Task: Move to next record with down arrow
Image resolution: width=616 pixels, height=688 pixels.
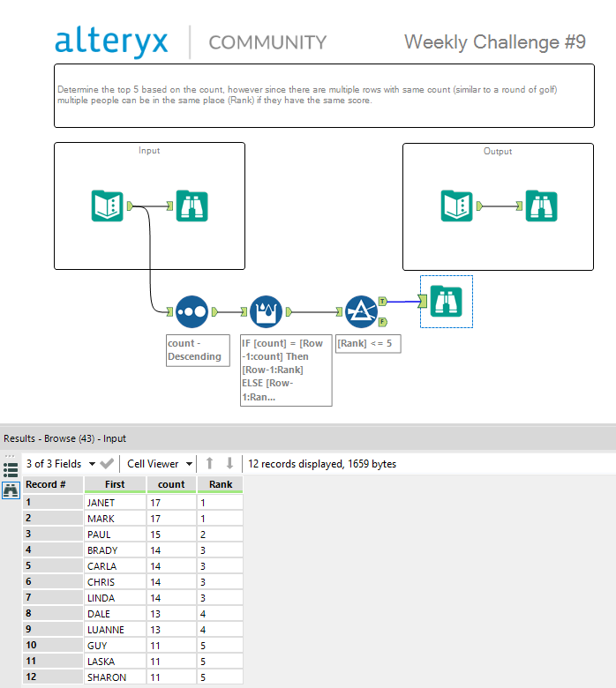Action: (x=229, y=463)
